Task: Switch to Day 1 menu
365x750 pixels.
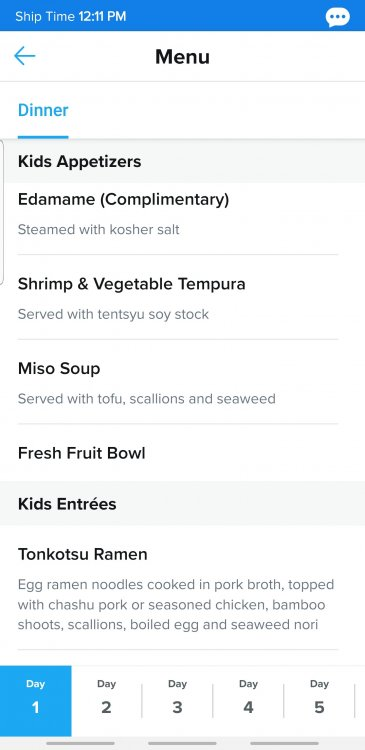Action: (x=35, y=701)
